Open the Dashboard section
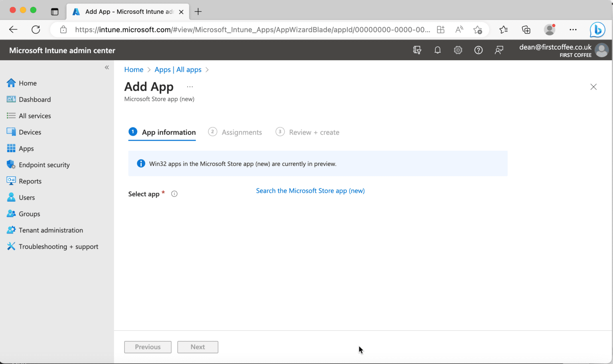The width and height of the screenshot is (613, 364). (x=35, y=99)
